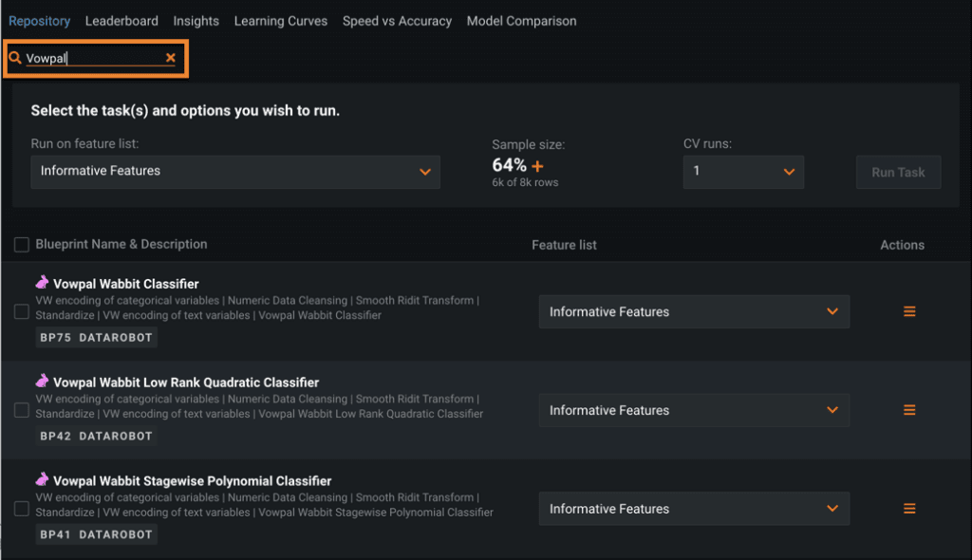Open the Model Comparison tab
Screen dimensions: 972x560
521,21
